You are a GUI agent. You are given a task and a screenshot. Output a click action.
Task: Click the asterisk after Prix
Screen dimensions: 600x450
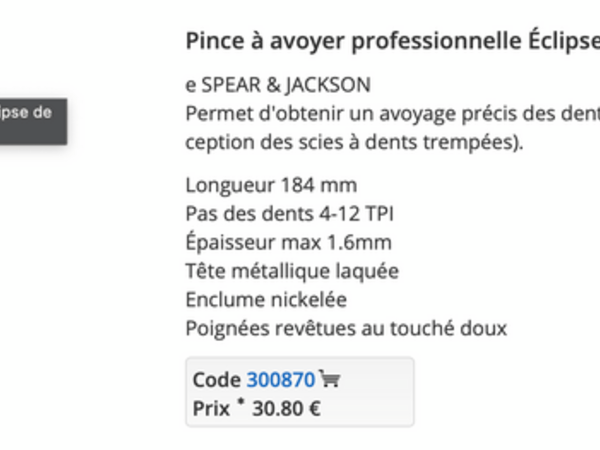point(242,403)
